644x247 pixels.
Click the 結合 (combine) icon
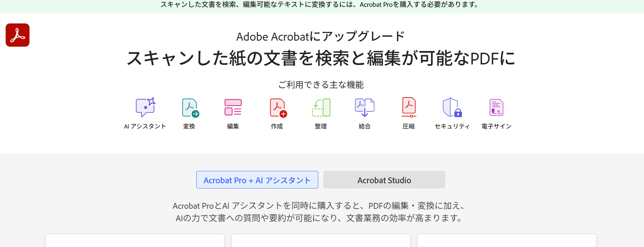pyautogui.click(x=365, y=107)
